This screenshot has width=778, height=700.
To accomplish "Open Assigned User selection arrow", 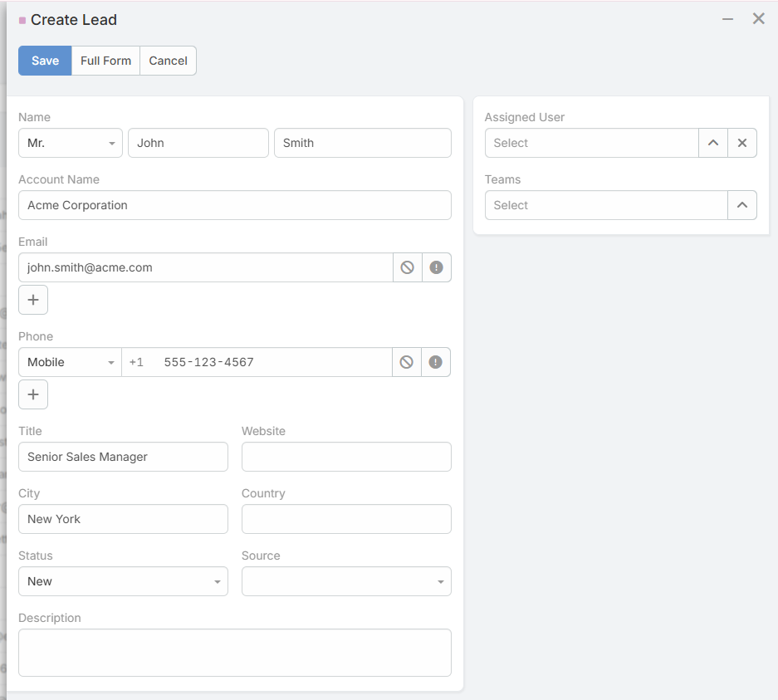I will (713, 143).
